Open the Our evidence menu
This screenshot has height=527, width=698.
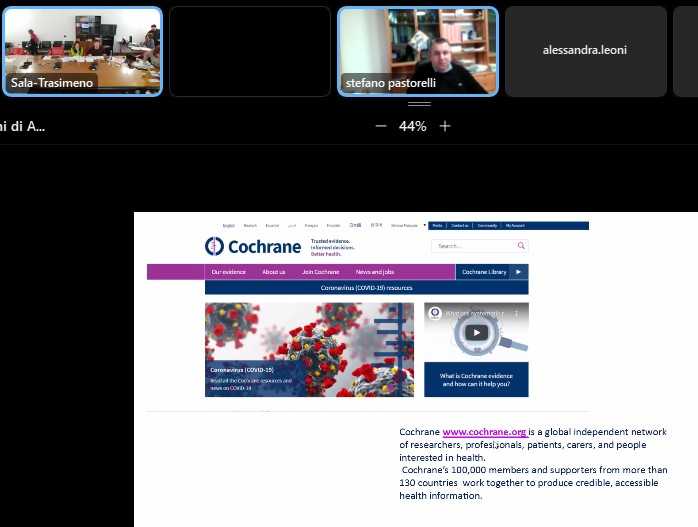[x=228, y=272]
